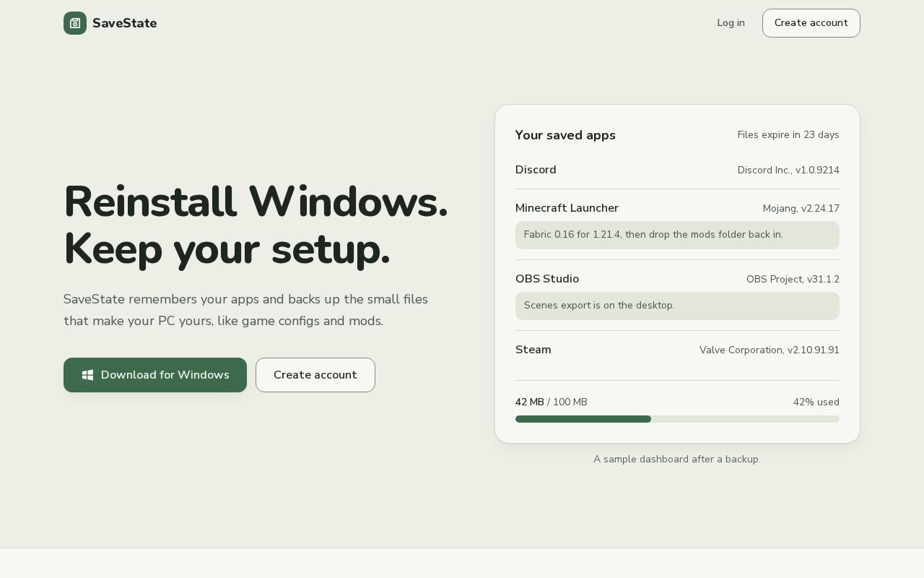Screen dimensions: 924x578
Task: Click the "A sample dashboard after a backup" caption
Action: pyautogui.click(x=677, y=459)
